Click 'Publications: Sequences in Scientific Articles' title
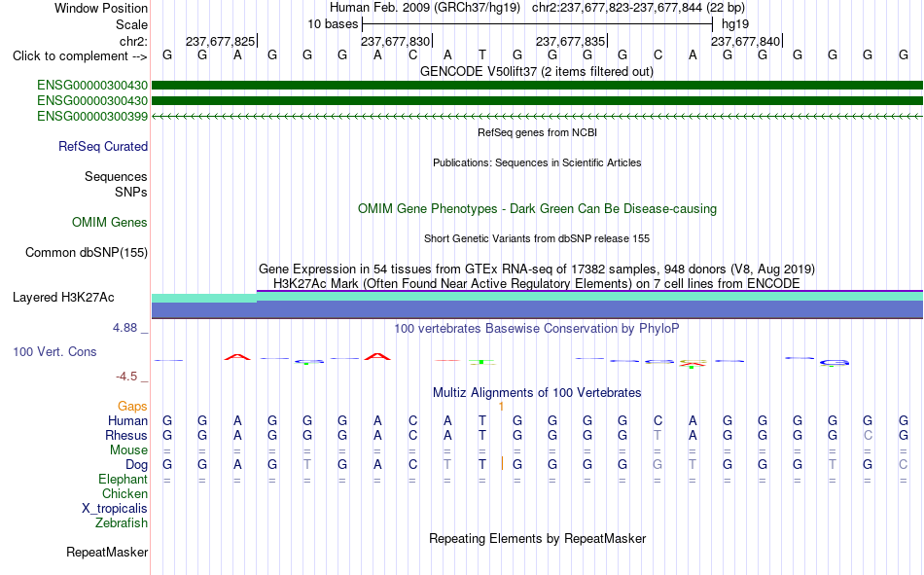Image resolution: width=924 pixels, height=575 pixels. coord(537,162)
